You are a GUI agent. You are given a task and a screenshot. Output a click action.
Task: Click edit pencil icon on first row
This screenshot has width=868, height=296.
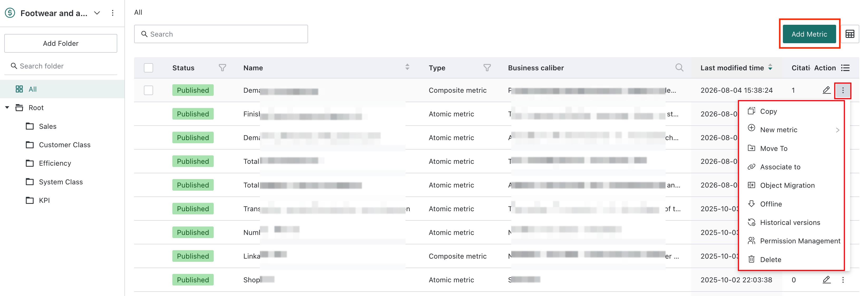pyautogui.click(x=826, y=90)
